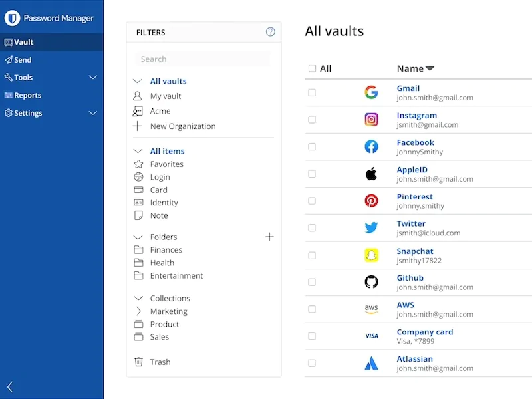
Task: Check the checkbox on the Gmail row
Action: pyautogui.click(x=312, y=92)
